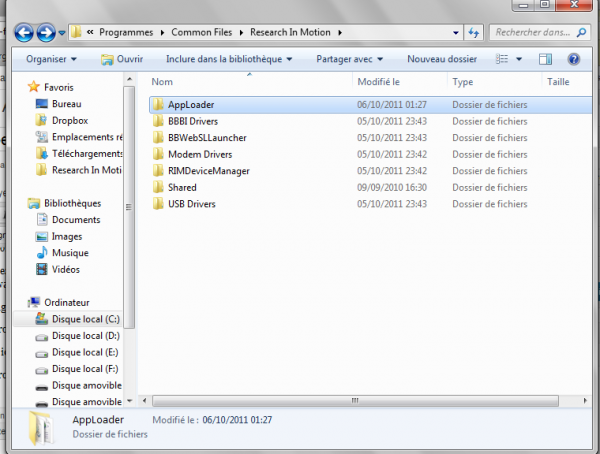Go forward with the Forward arrow button

pos(46,33)
